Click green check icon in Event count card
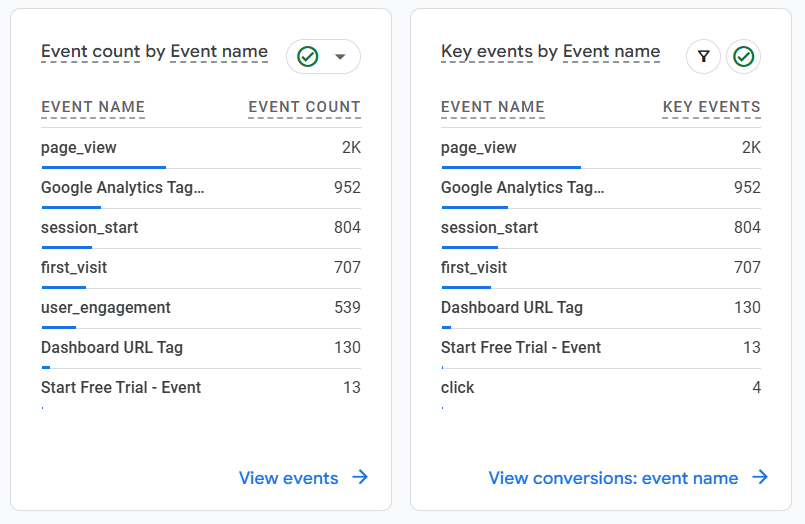 point(308,56)
